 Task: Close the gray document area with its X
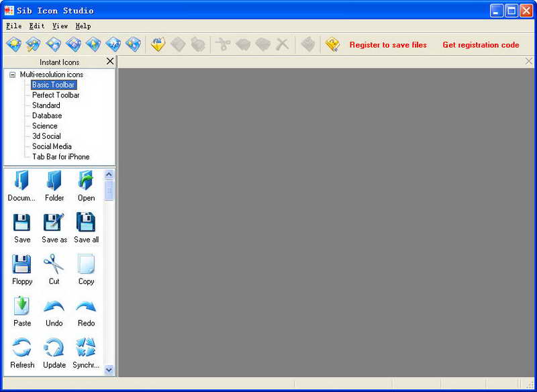click(x=529, y=61)
